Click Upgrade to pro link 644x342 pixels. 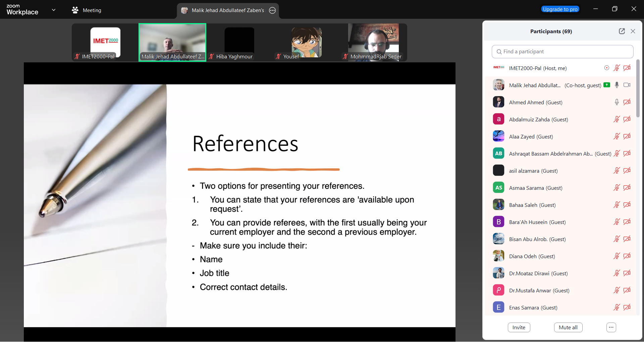tap(560, 9)
